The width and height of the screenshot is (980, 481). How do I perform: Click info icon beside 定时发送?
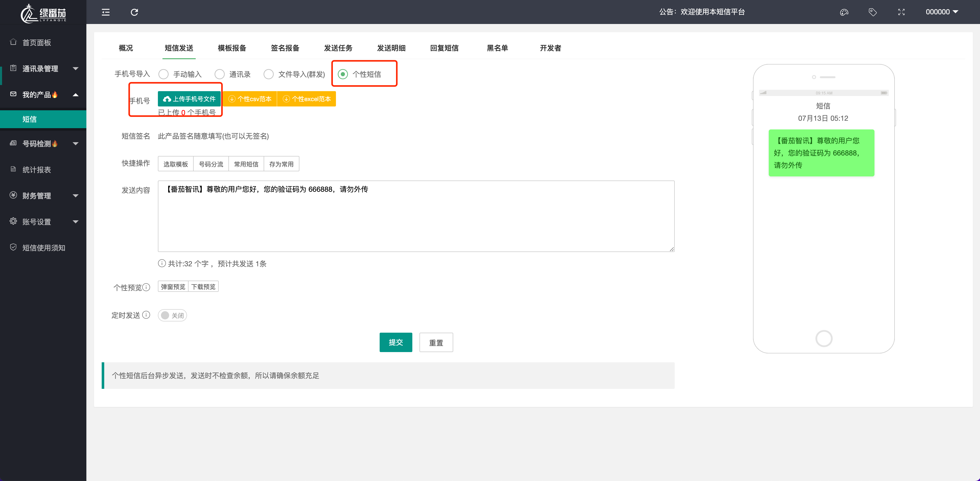(146, 315)
